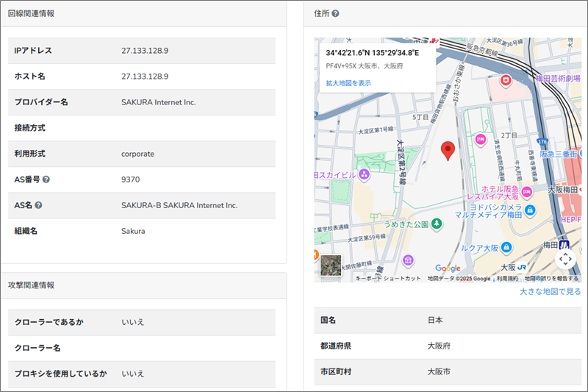Click the Lucua Osaka shopping marker
588x392 pixels.
click(x=506, y=248)
